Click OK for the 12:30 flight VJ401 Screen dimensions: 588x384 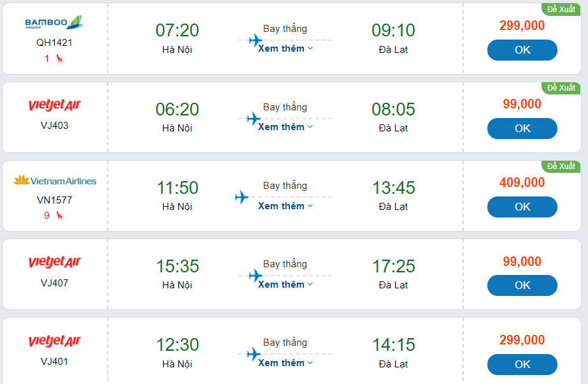[x=522, y=364]
